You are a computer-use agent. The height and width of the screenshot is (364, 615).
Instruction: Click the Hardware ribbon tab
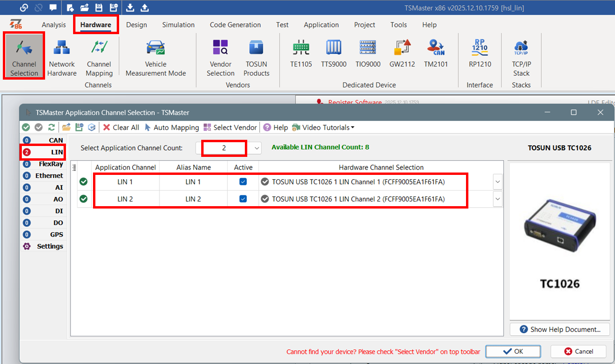click(x=95, y=25)
